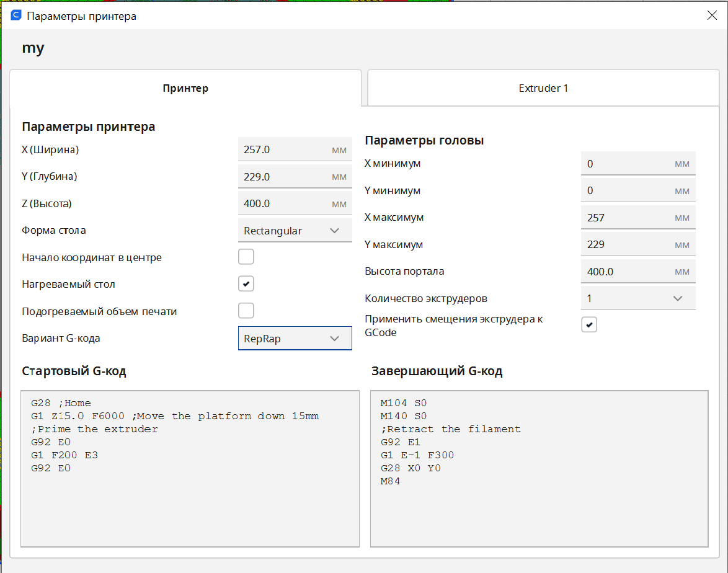Click the Y (Глубина) value field
728x573 pixels.
coord(285,177)
